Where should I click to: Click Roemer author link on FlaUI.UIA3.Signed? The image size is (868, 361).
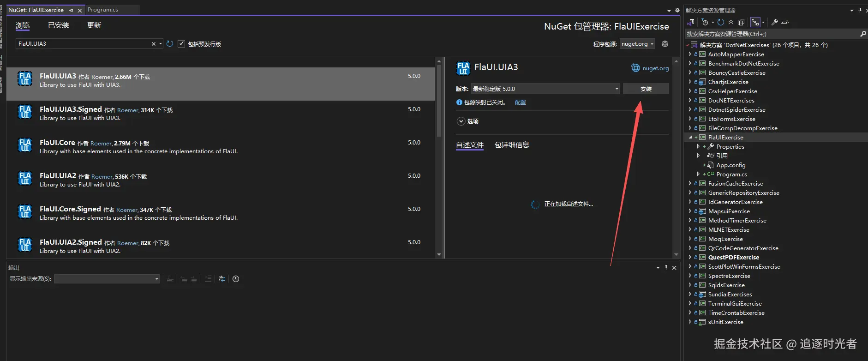[x=127, y=110]
